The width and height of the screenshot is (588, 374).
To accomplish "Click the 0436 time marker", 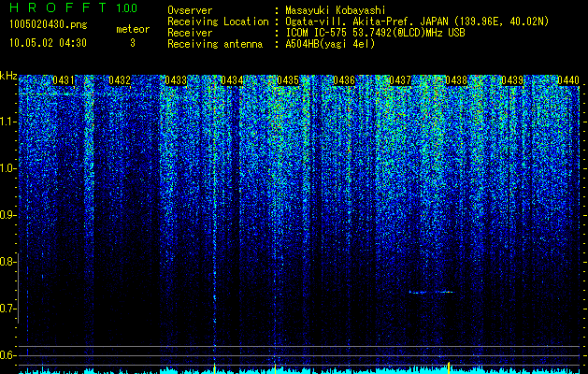I will (x=344, y=80).
